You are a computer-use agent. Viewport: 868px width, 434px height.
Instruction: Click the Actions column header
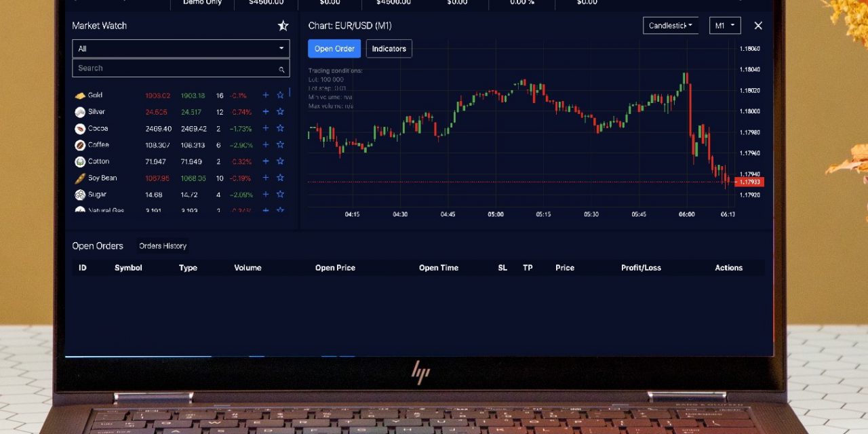coord(729,268)
